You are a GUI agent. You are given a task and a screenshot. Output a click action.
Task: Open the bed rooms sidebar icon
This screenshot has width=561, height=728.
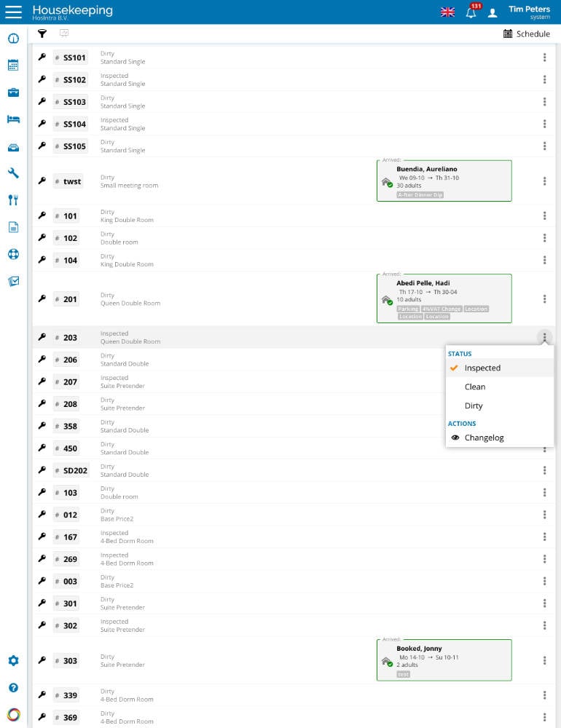[13, 119]
